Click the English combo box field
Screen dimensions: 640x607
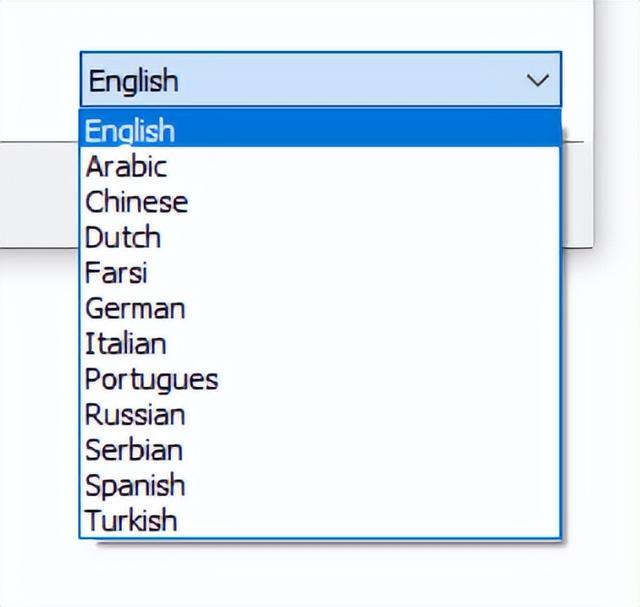[x=320, y=79]
